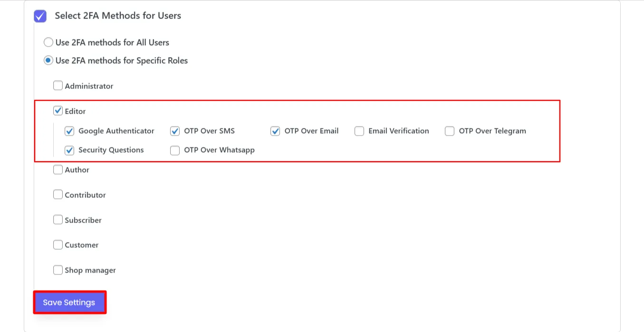Check the Shop manager role checkbox
The image size is (644, 332).
(x=58, y=270)
